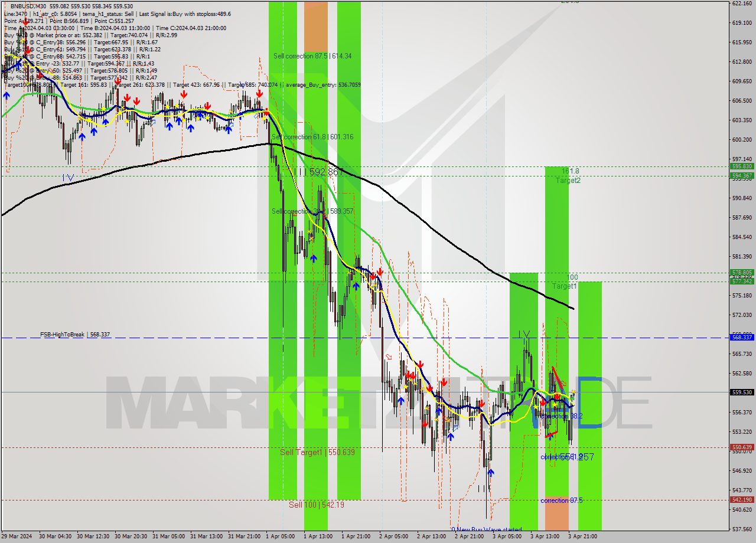Click the 578.805 green price tag

pos(742,273)
